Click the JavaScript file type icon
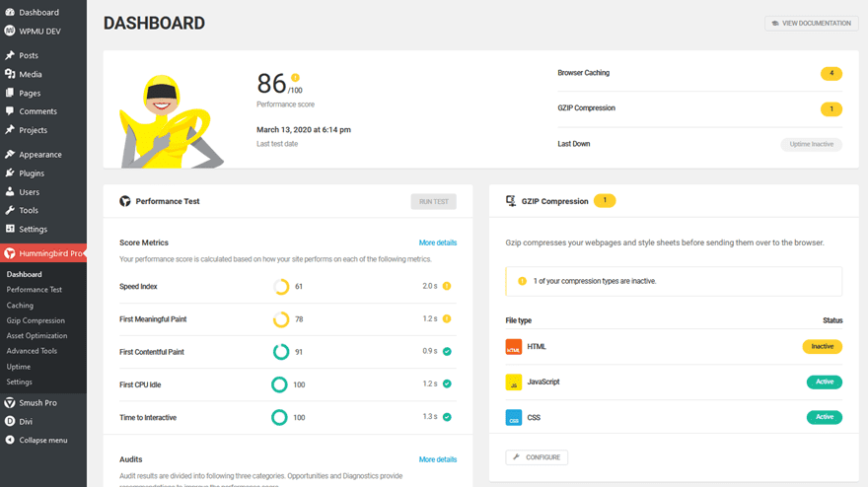This screenshot has height=487, width=868. point(513,383)
